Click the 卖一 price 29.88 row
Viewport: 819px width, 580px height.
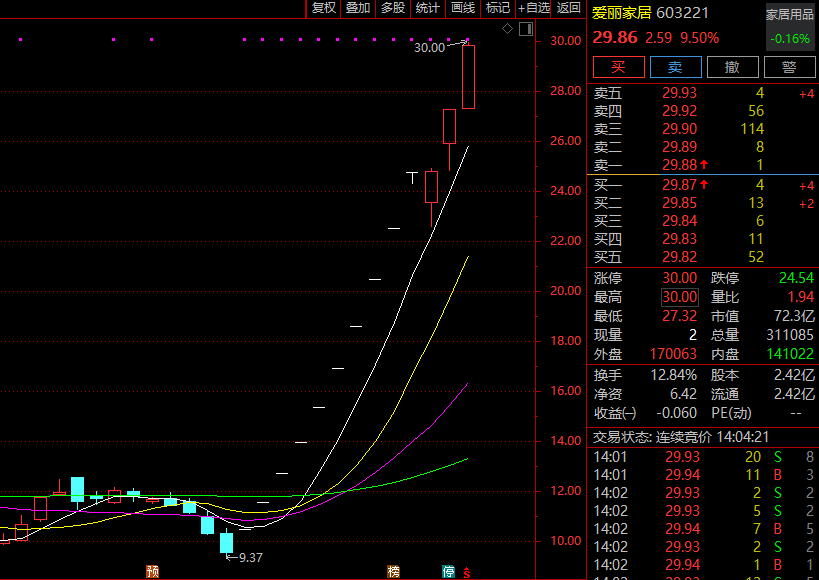tap(703, 165)
